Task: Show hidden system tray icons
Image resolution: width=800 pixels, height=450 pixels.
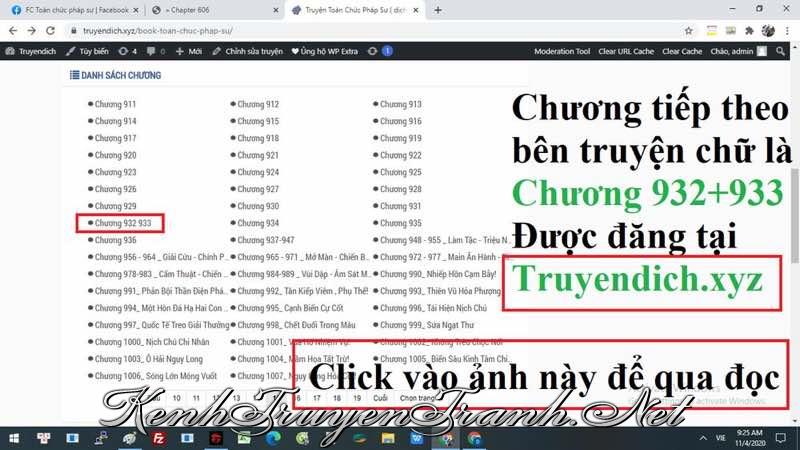Action: 703,438
